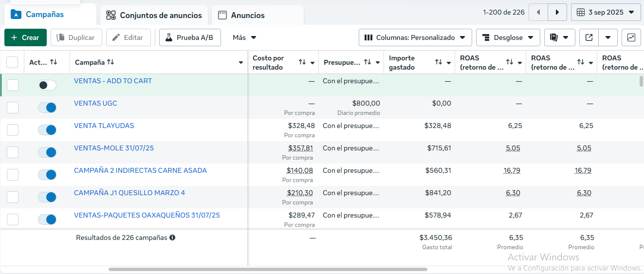
Task: Open the charts view icon
Action: (631, 37)
